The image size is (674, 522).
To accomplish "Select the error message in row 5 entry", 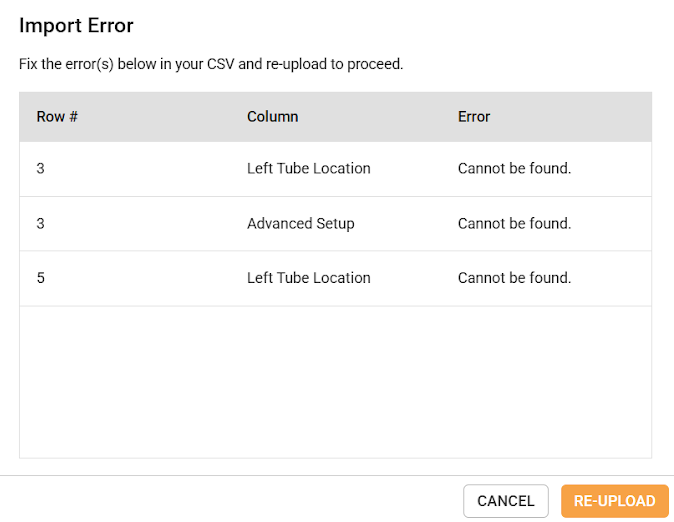I will tap(514, 278).
